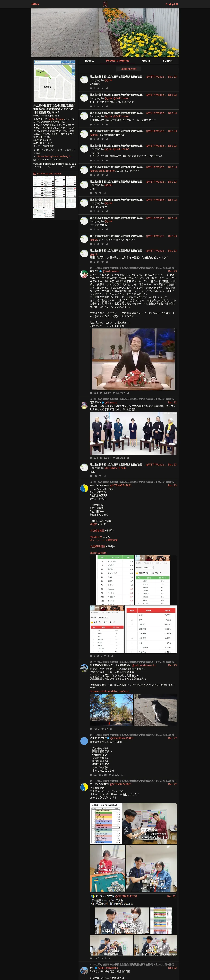Click retweet icon on 元知事は？ tweet
The height and width of the screenshot is (980, 210).
(x=98, y=88)
